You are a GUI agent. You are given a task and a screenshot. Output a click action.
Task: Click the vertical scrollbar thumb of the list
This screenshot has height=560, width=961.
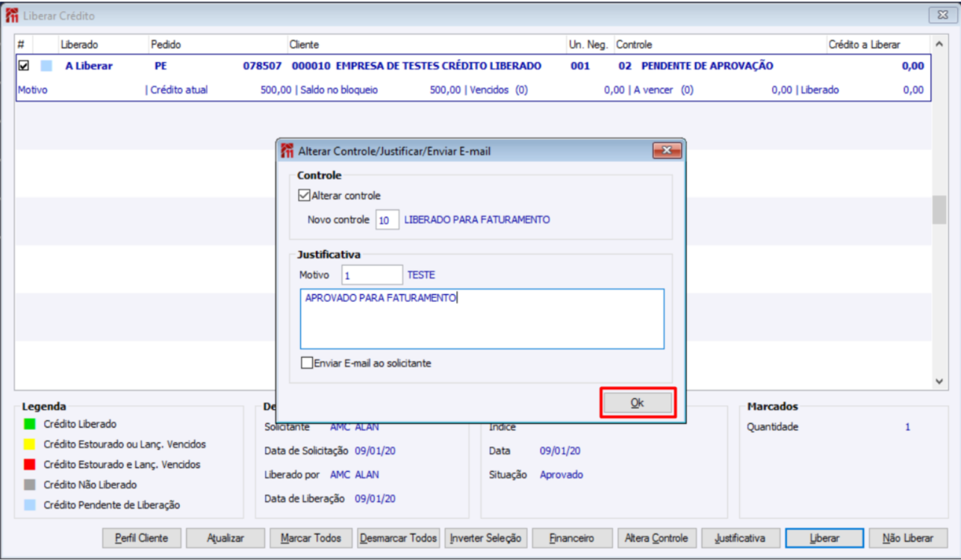pyautogui.click(x=939, y=210)
